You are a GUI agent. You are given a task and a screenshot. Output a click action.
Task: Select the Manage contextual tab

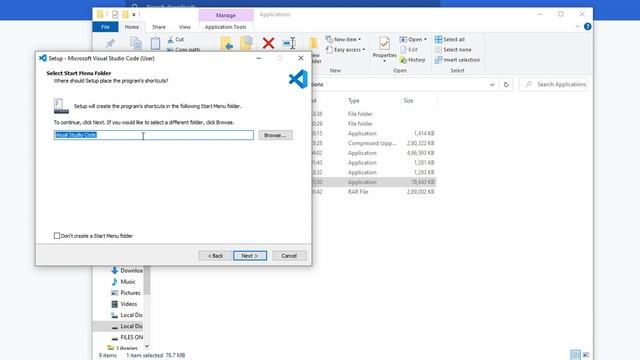(x=225, y=15)
